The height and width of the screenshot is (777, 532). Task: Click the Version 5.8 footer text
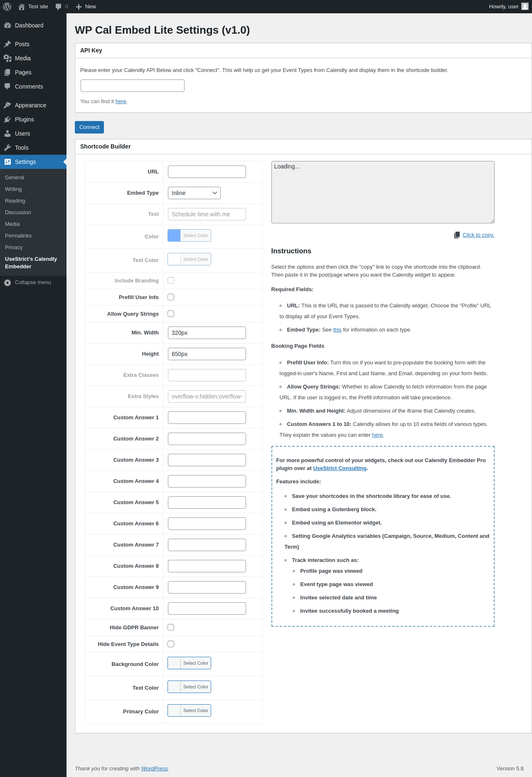510,769
